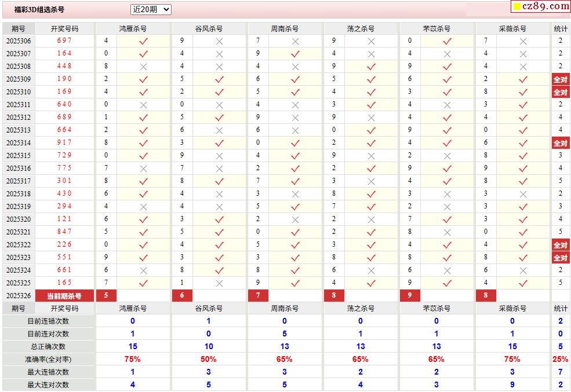Click red checkmark for 荡之 in row 2025308

[371, 67]
